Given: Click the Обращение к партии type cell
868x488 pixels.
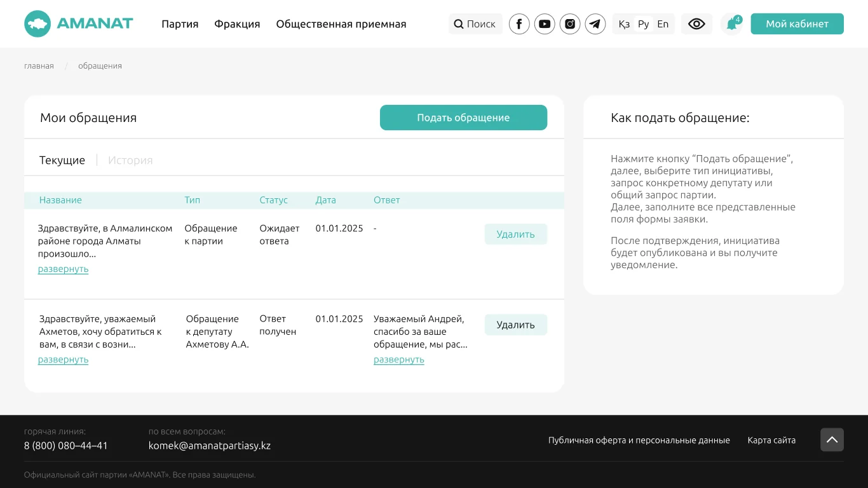Looking at the screenshot, I should pyautogui.click(x=211, y=234).
